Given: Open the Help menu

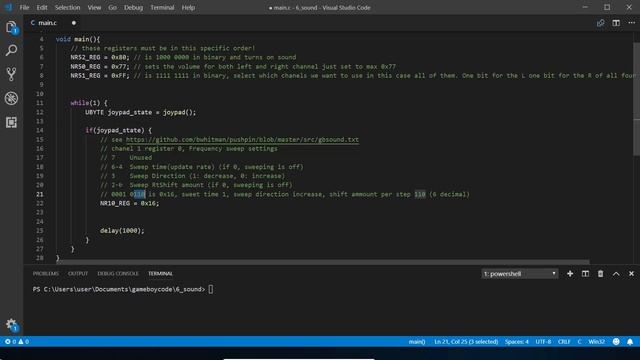Looking at the screenshot, I should click(188, 7).
